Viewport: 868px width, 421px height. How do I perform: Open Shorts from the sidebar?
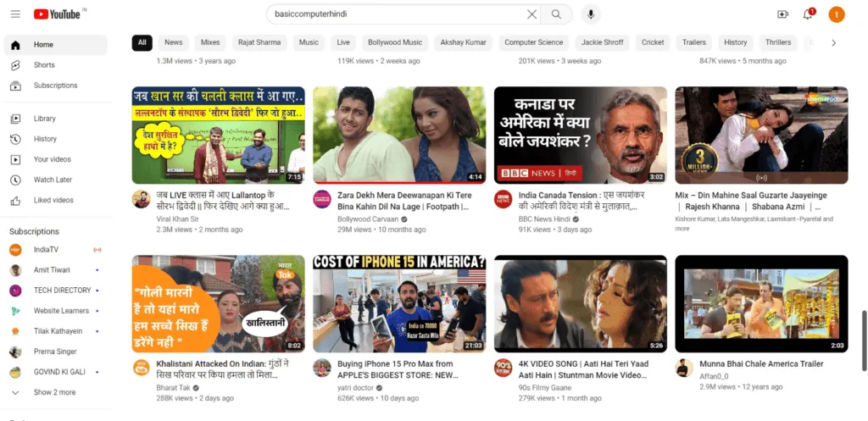click(55, 65)
